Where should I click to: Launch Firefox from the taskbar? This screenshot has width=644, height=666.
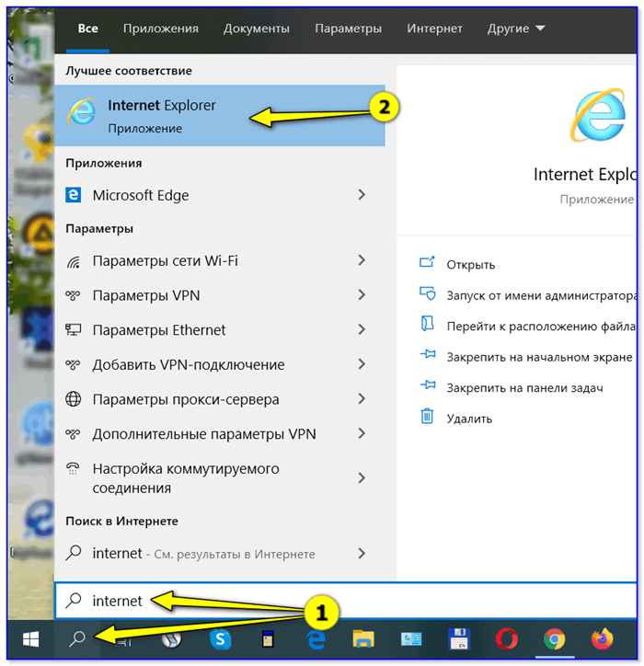[602, 638]
